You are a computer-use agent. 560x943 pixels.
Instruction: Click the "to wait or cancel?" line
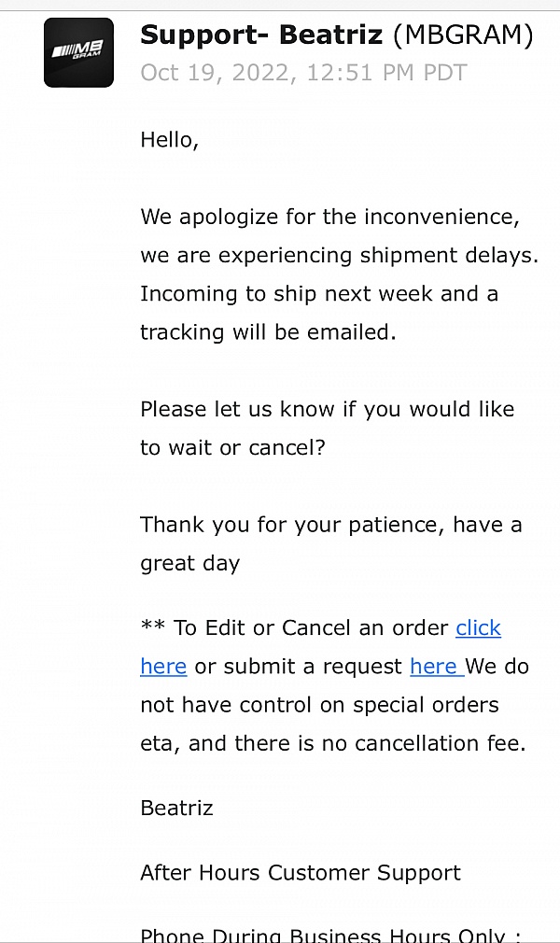click(x=232, y=447)
